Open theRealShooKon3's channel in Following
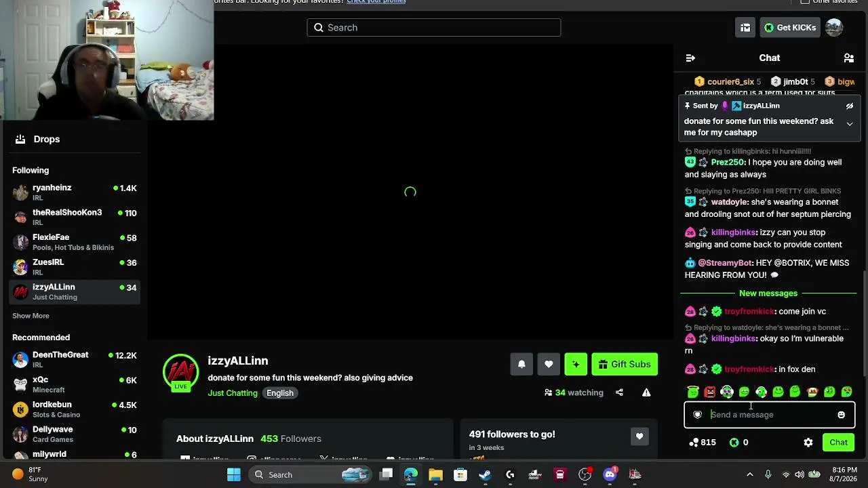The image size is (868, 488). tap(75, 217)
